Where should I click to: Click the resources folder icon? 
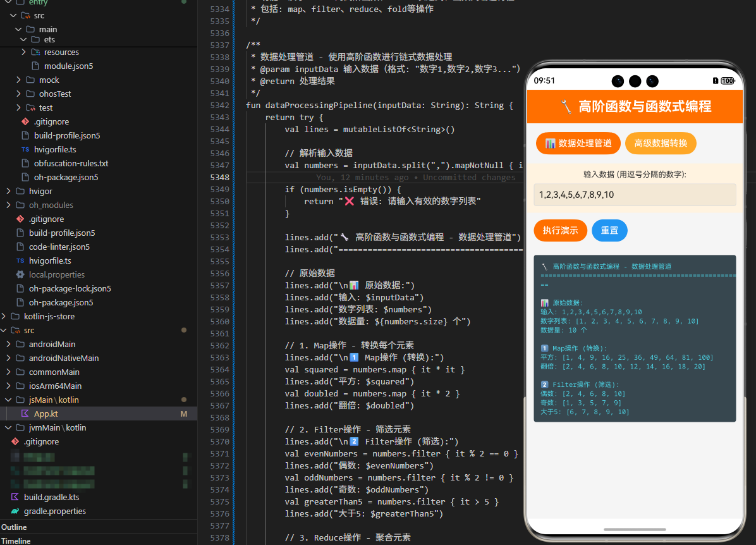pyautogui.click(x=35, y=52)
